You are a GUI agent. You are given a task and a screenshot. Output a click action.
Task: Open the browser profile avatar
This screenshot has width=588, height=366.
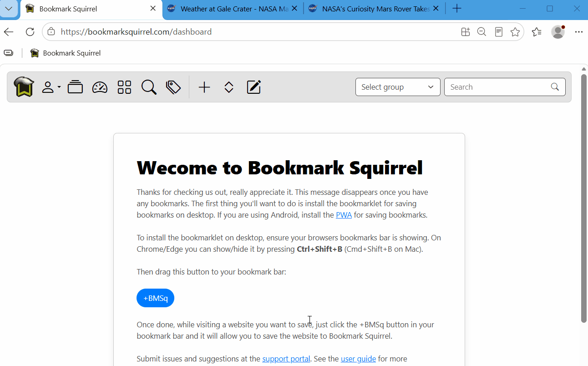pos(558,32)
